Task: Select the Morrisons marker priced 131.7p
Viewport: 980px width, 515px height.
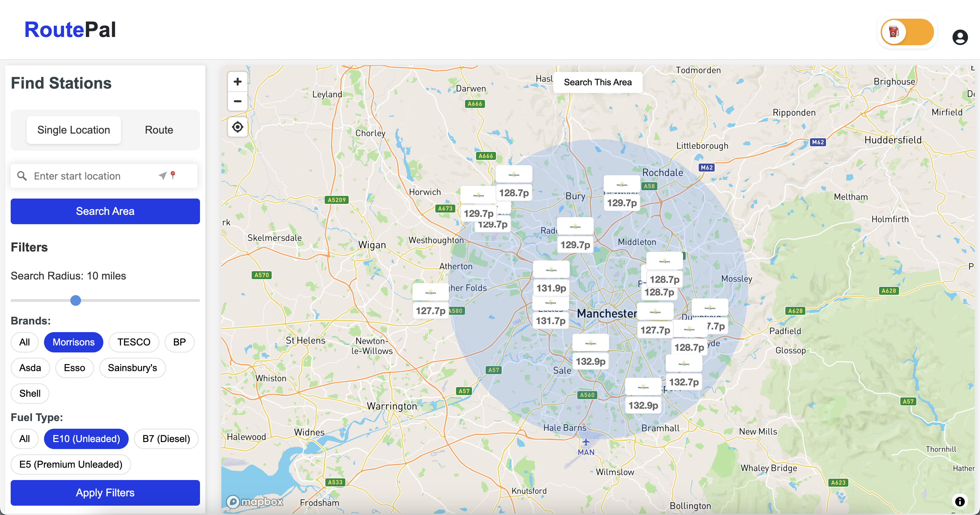Action: [550, 302]
